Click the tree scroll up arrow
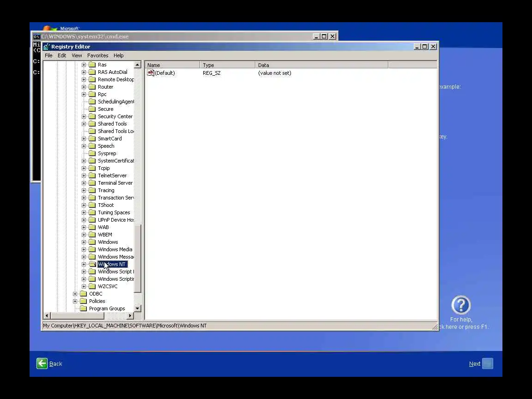Viewport: 532px width, 399px height. coord(138,65)
